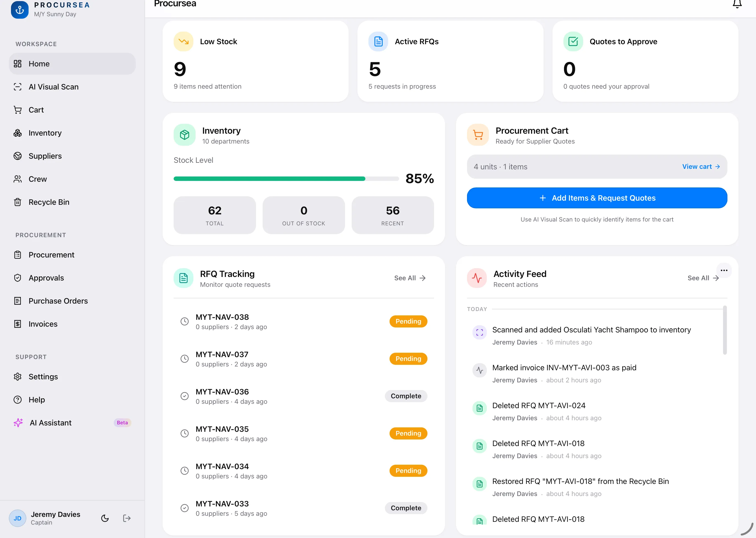Open RFQ MYT-NAV-033 row

[304, 508]
